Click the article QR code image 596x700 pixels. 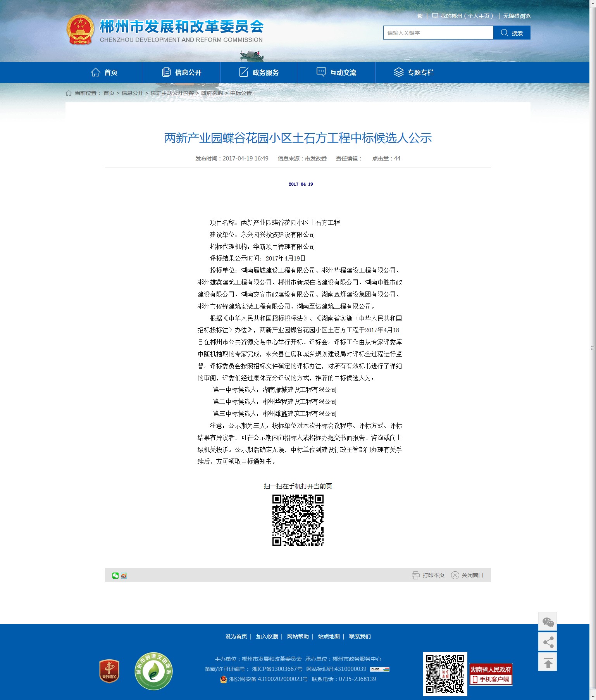[x=298, y=520]
